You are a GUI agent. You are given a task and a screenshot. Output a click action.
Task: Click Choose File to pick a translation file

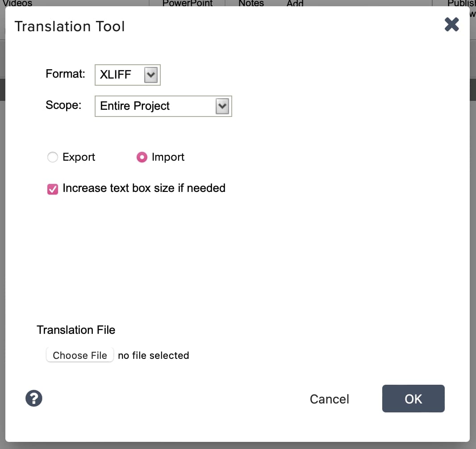coord(79,355)
